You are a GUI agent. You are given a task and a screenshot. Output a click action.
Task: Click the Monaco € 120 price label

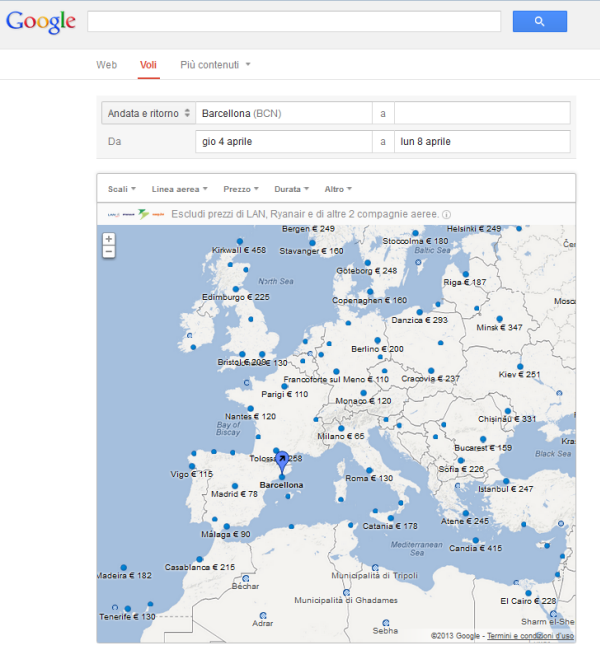[363, 401]
